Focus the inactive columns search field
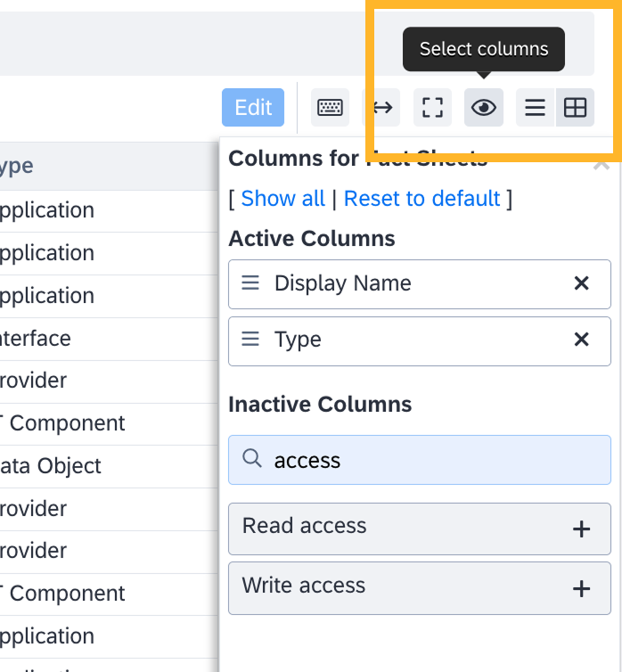This screenshot has height=672, width=622. [428, 460]
